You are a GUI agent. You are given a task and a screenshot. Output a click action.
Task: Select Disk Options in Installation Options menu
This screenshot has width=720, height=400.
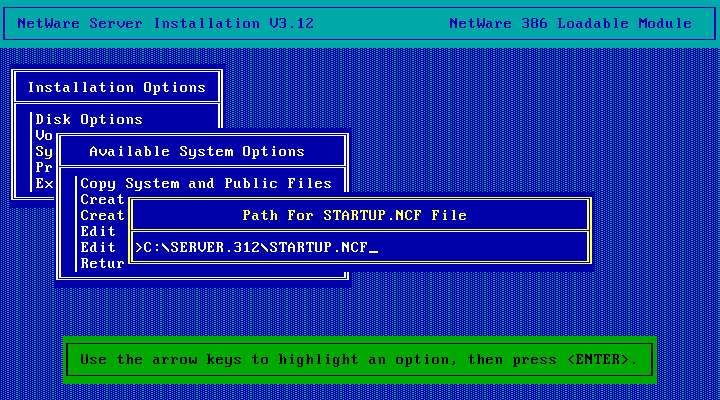click(89, 119)
